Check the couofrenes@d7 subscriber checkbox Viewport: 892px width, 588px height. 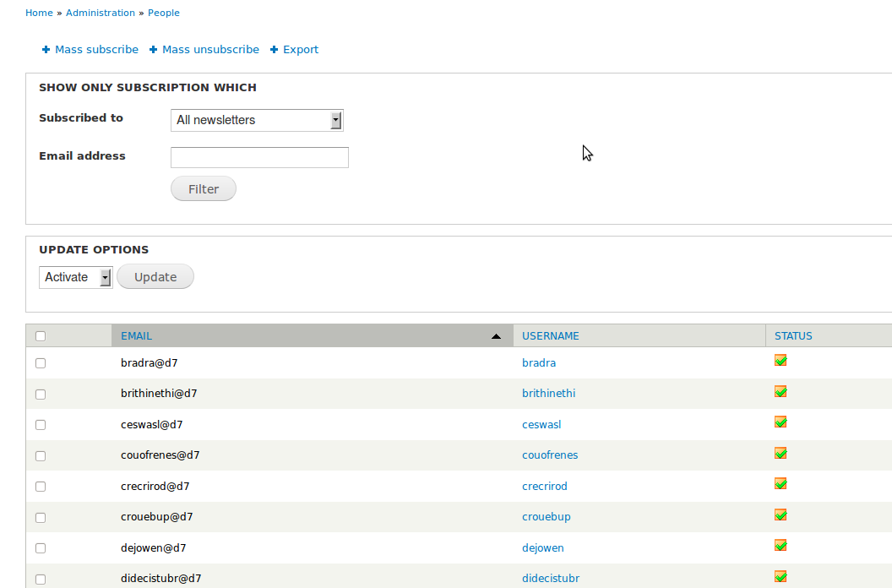(x=41, y=456)
